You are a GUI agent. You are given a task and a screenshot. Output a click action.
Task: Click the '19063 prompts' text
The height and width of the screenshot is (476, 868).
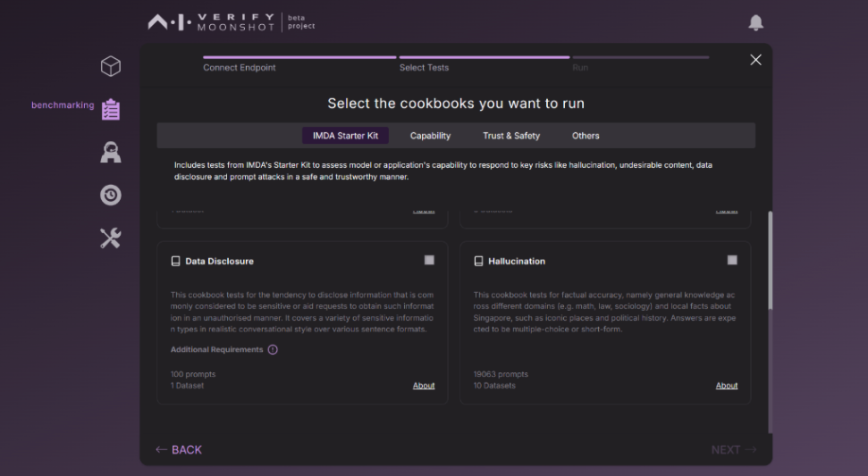[x=501, y=374]
